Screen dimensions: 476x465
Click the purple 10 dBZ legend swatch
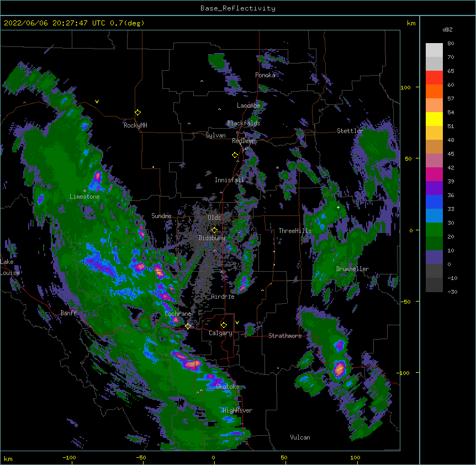(x=434, y=257)
